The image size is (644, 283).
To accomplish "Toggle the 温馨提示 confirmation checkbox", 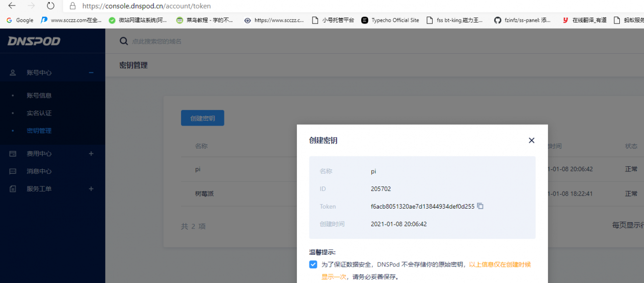I will pyautogui.click(x=313, y=264).
